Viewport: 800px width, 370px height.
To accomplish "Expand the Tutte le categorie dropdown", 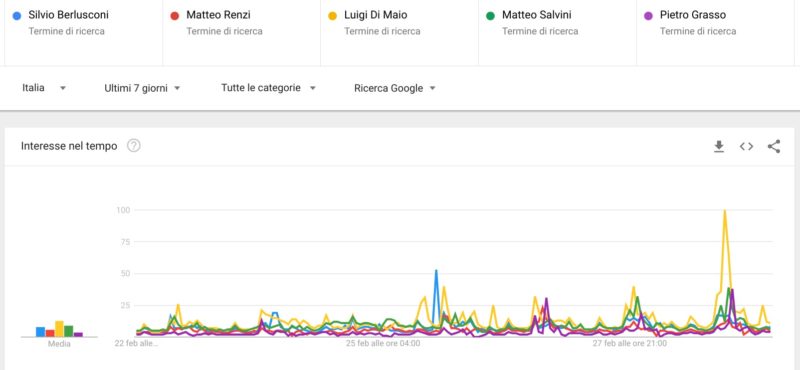I will [x=268, y=88].
